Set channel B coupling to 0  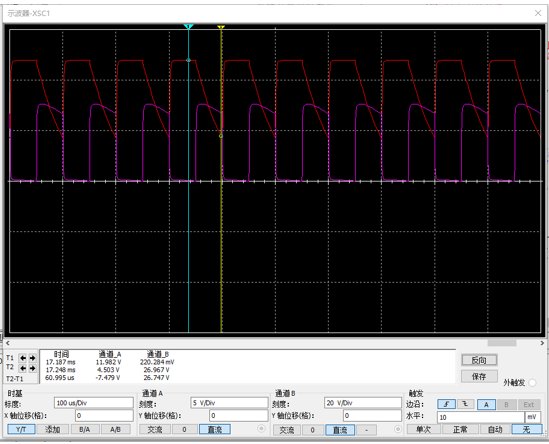pos(313,430)
